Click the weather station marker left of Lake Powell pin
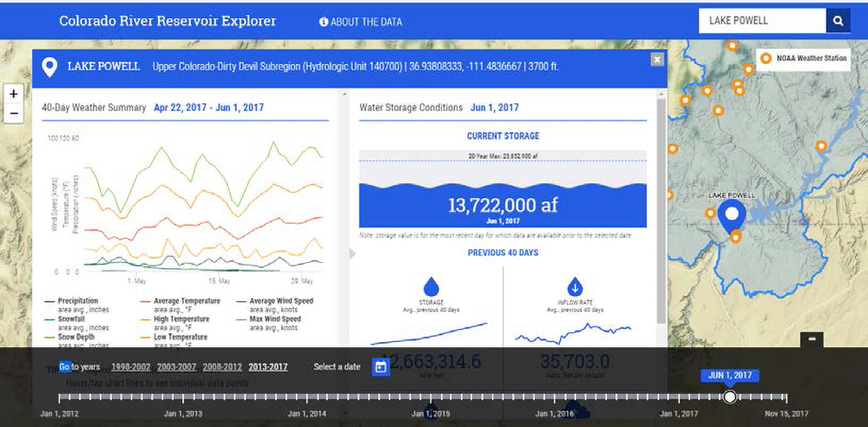Image resolution: width=868 pixels, height=427 pixels. pos(710,213)
